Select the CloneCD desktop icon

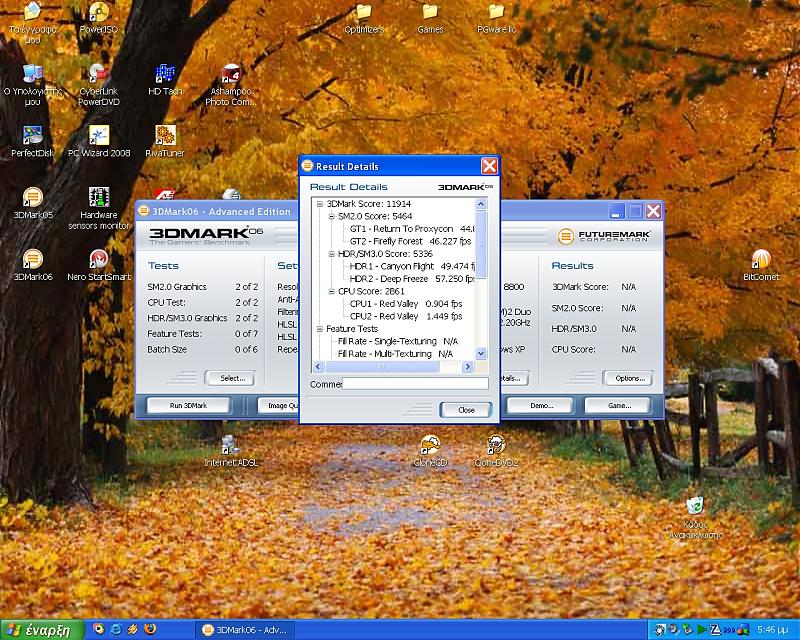tap(430, 451)
